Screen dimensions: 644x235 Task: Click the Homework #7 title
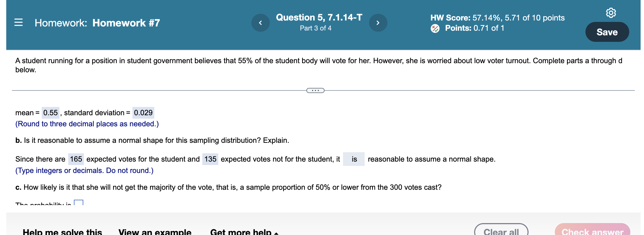[x=126, y=23]
